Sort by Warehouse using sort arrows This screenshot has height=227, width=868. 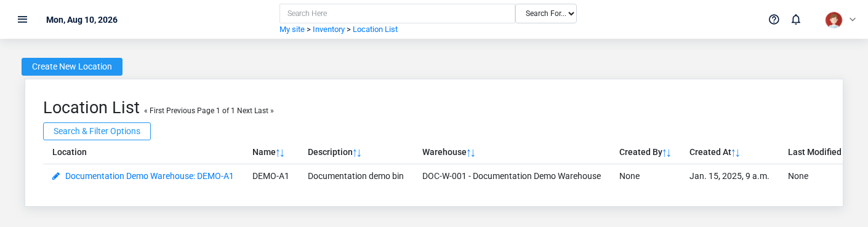[x=471, y=153]
